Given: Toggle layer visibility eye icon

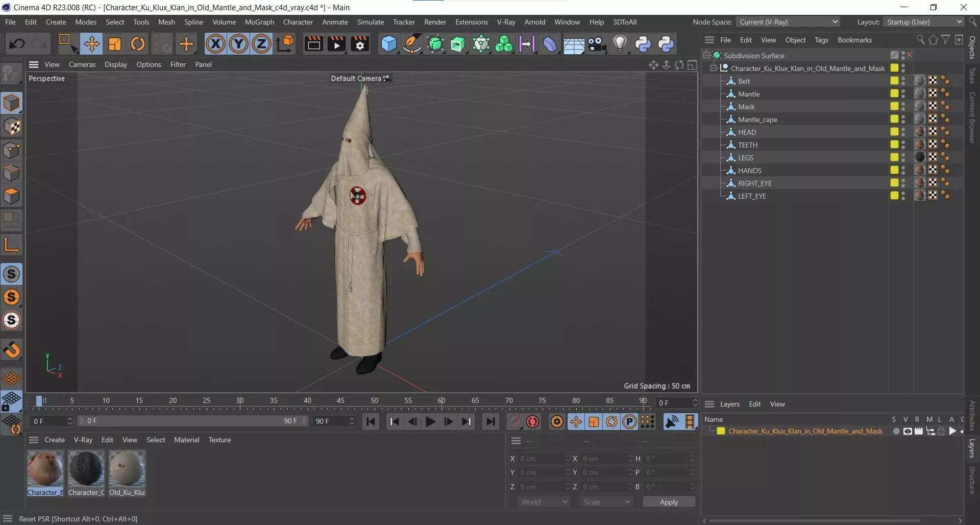Looking at the screenshot, I should [908, 431].
